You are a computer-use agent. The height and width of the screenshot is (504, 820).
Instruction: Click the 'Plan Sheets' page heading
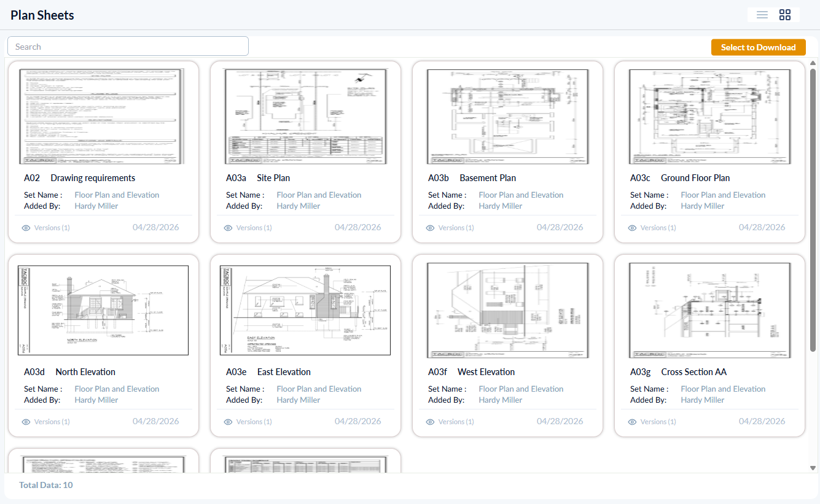pos(42,15)
